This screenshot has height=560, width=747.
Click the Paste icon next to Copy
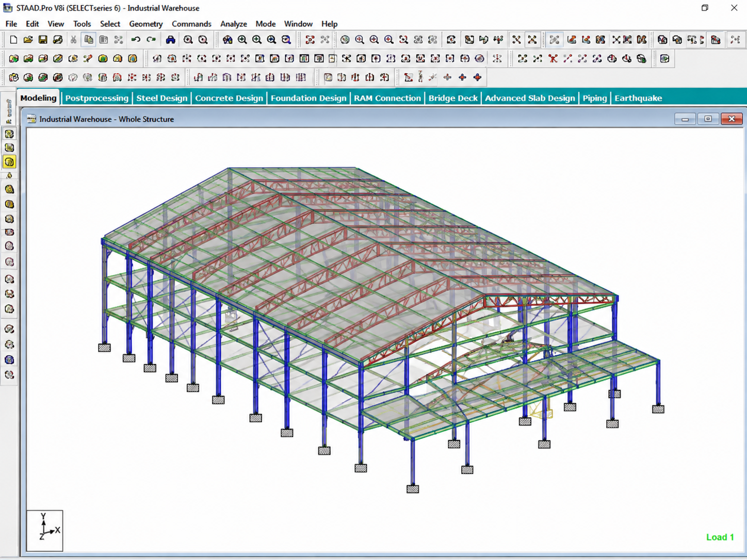(104, 40)
